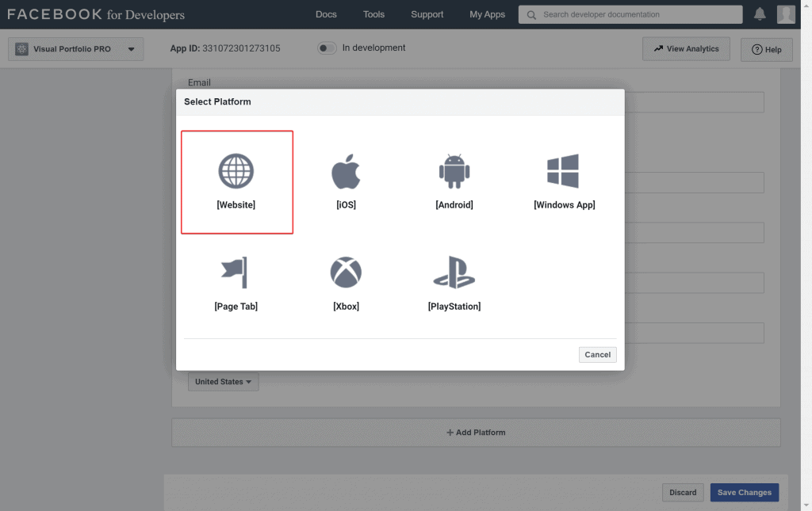Click the [iOS] platform label

346,205
